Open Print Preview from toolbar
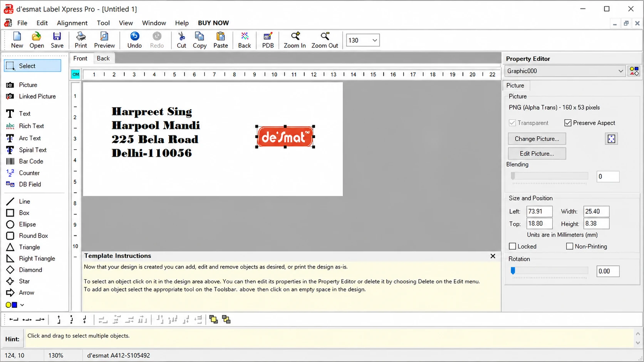644x362 pixels. point(104,40)
